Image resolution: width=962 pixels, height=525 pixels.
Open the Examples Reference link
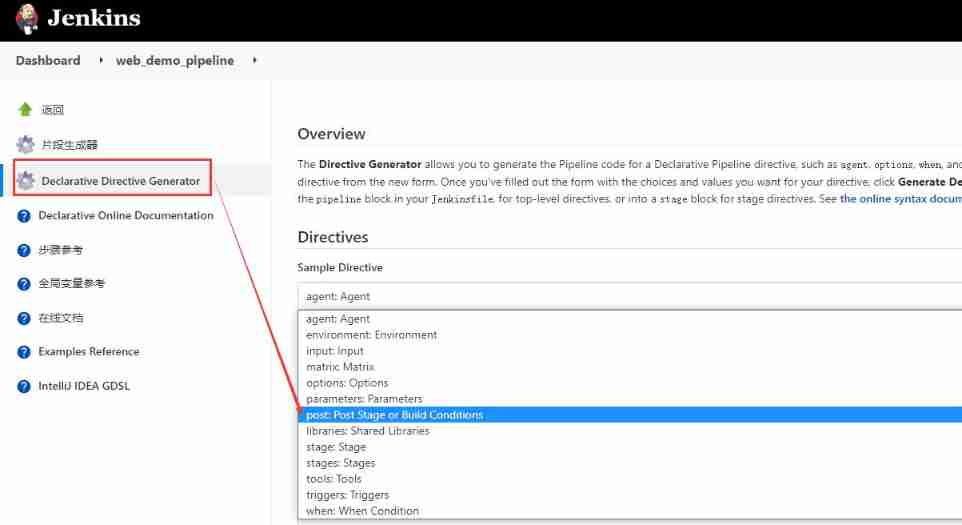click(89, 351)
